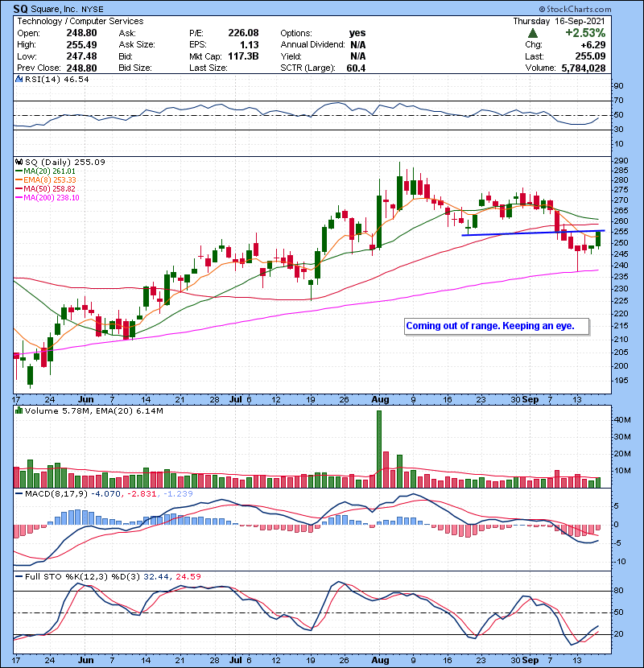Click the RSI(14) 46.54 indicator label
The image size is (644, 668).
click(x=56, y=79)
